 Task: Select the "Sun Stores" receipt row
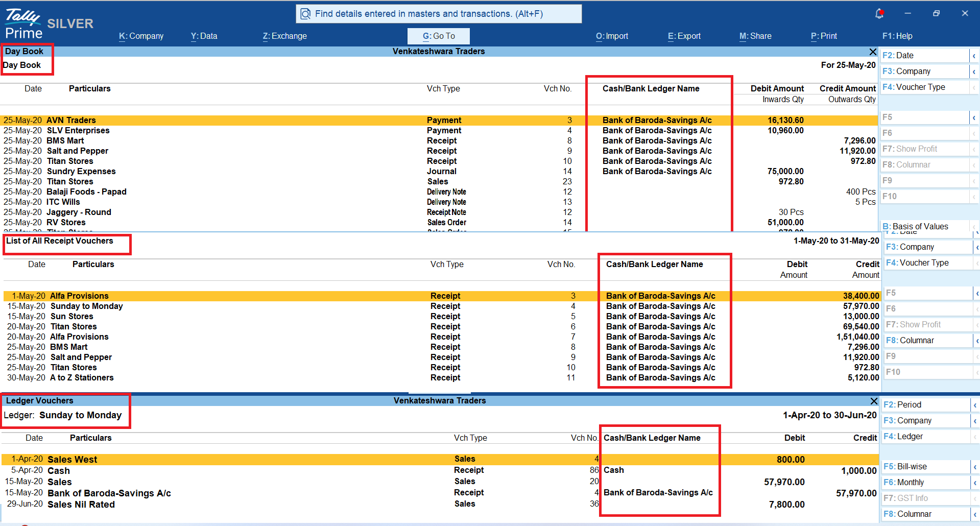pos(442,317)
